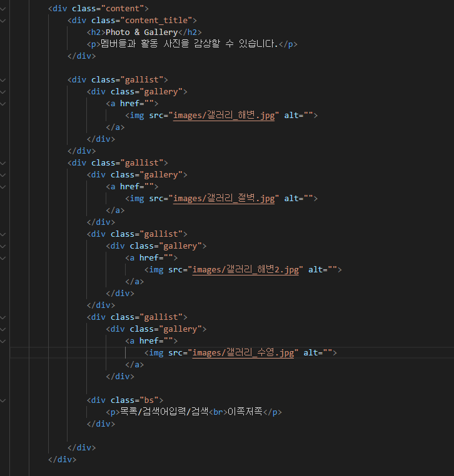This screenshot has width=454, height=476.
Task: Open the images/갤러리_해변2.jpg path link
Action: click(x=246, y=270)
